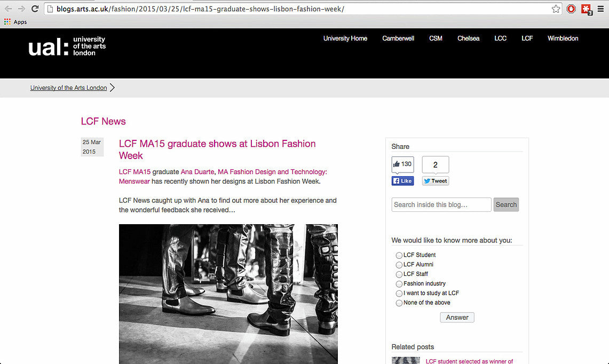
Task: Click the breadcrumb chevron after University of the Arts London
Action: pyautogui.click(x=112, y=88)
